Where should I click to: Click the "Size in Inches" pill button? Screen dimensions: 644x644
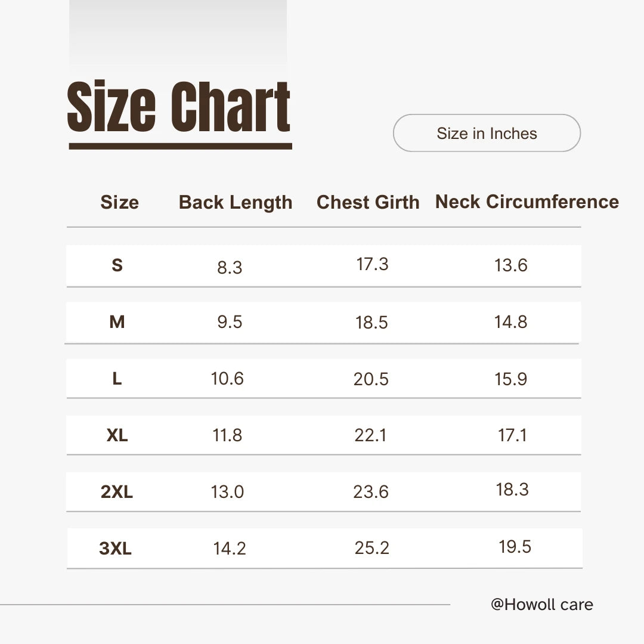[x=487, y=133]
